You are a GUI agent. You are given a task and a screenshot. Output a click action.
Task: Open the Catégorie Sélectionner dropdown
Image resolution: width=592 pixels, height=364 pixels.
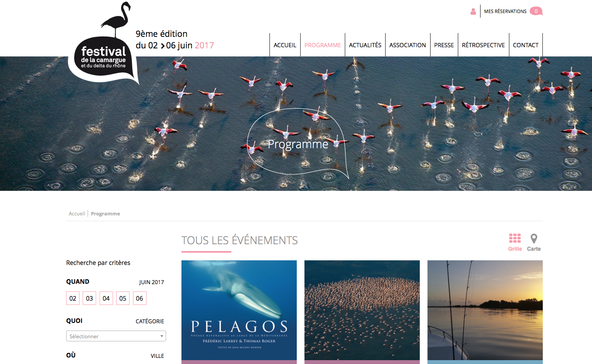coord(116,336)
